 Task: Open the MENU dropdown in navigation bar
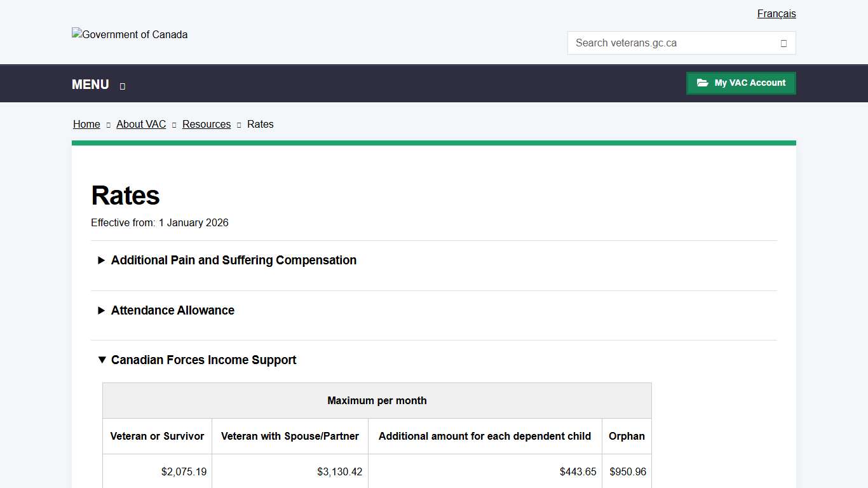click(x=90, y=85)
